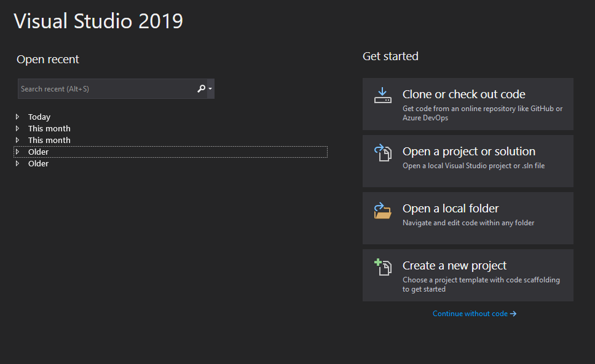The width and height of the screenshot is (595, 364).
Task: Select the Today label in recent list
Action: [39, 117]
